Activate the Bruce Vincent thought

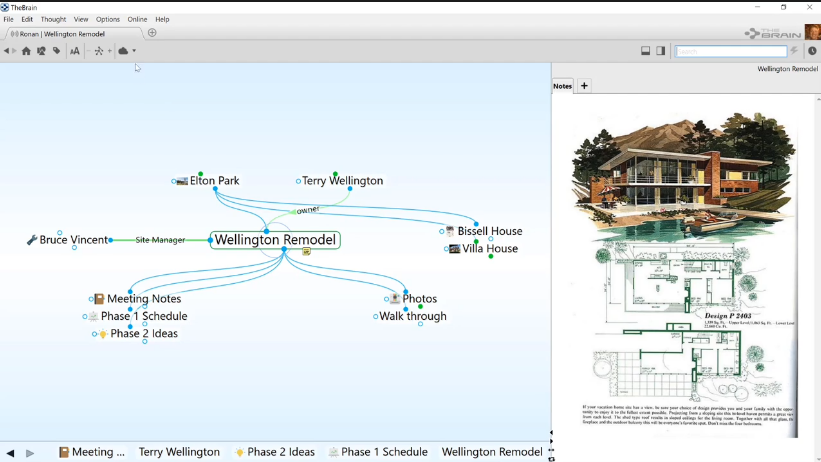click(x=73, y=240)
